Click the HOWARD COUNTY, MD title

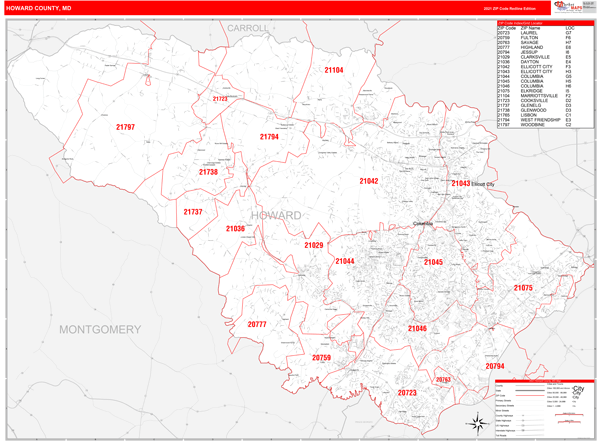(40, 9)
